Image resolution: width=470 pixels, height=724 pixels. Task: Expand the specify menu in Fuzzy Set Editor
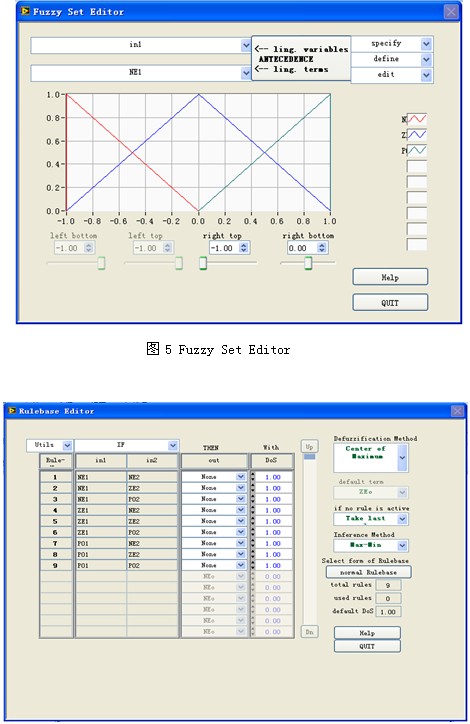(426, 44)
